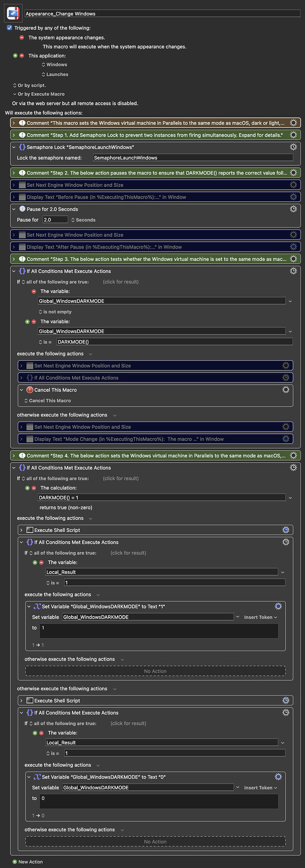305x868 pixels.
Task: Select the 'Mode Change' Display Text action row
Action: 155,439
